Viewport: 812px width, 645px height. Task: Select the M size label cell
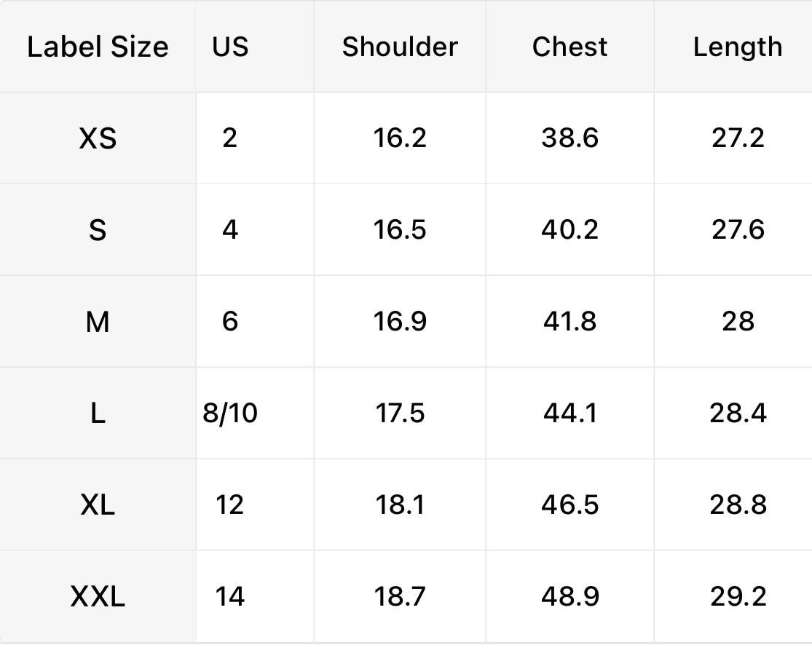coord(98,322)
